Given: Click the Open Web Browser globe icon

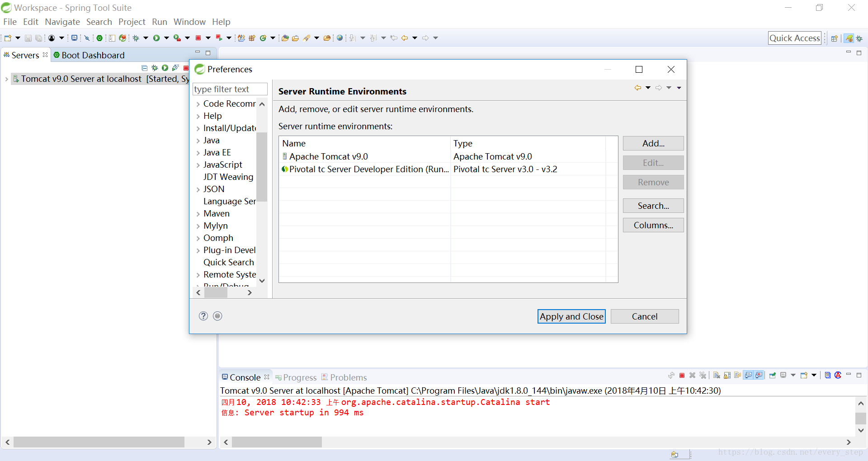Looking at the screenshot, I should pyautogui.click(x=340, y=38).
